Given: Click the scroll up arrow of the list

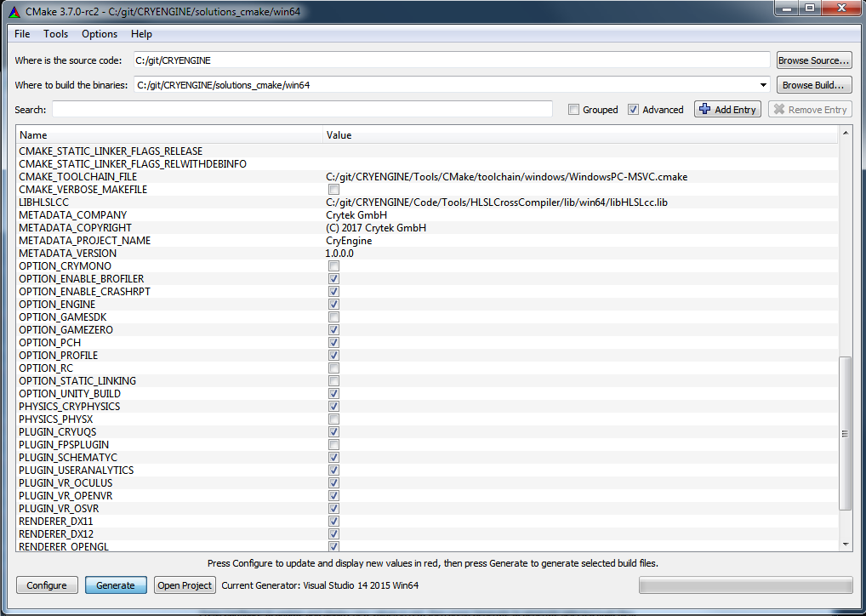Looking at the screenshot, I should [845, 133].
